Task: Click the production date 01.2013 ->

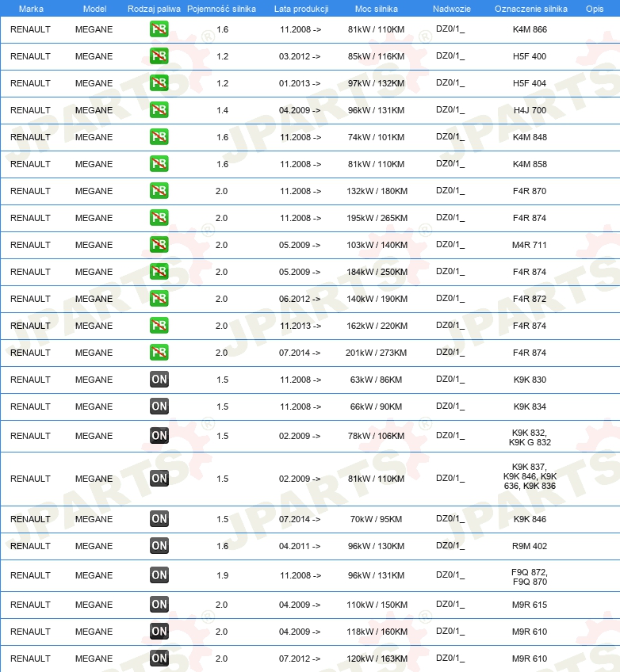Action: point(299,83)
